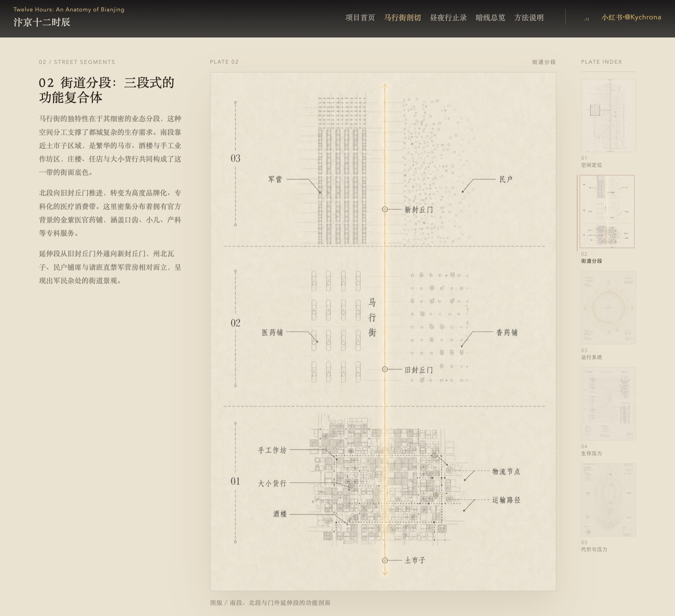Click segment number 02 in the plate
Viewport: 675px width, 616px height.
[235, 323]
